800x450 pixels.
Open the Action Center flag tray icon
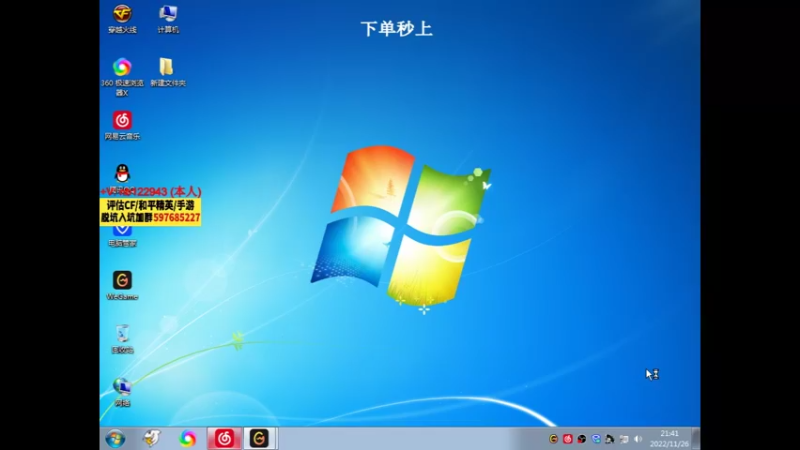tap(624, 439)
